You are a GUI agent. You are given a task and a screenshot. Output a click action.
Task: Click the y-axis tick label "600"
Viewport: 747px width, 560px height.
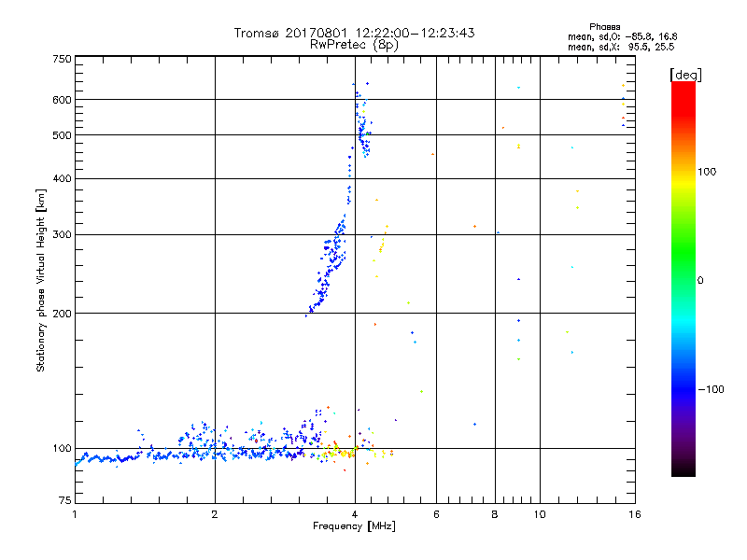(62, 100)
